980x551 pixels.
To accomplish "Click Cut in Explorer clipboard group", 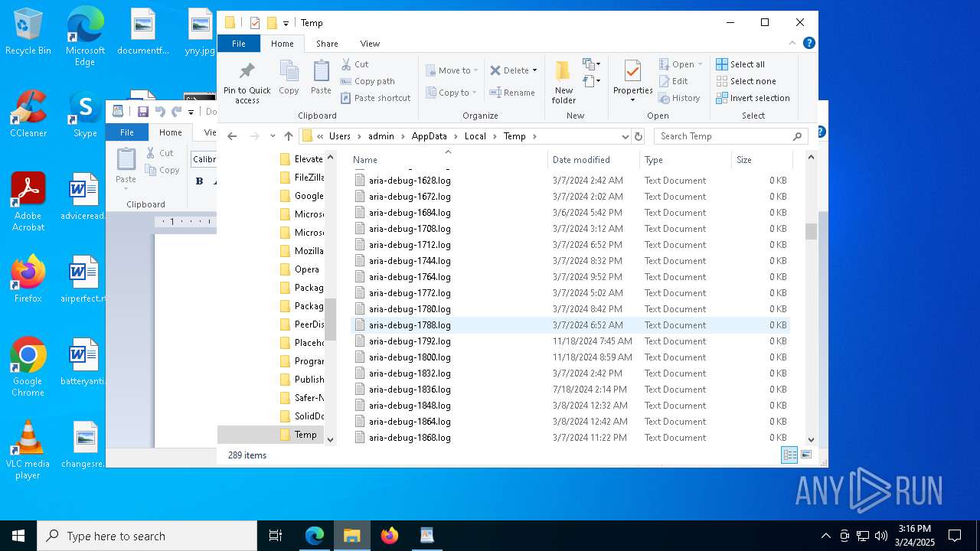I will point(354,64).
